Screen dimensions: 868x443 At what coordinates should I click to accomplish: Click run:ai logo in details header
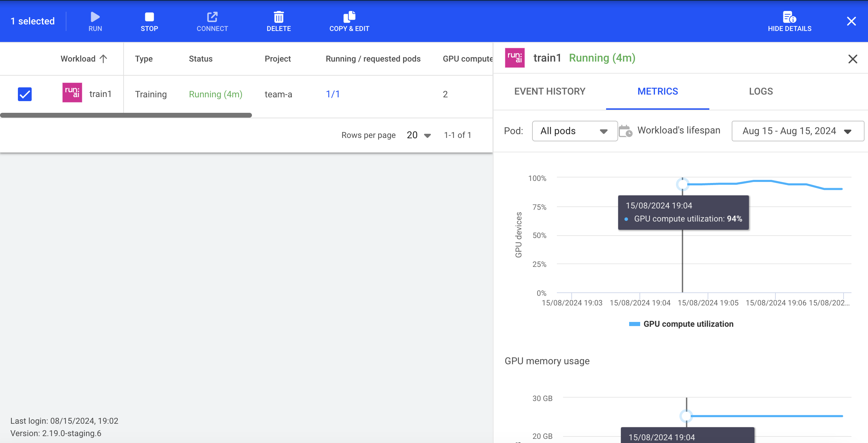pyautogui.click(x=515, y=58)
